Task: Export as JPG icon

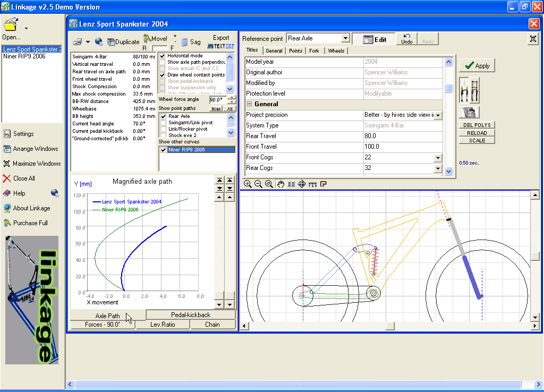Action: click(x=210, y=46)
